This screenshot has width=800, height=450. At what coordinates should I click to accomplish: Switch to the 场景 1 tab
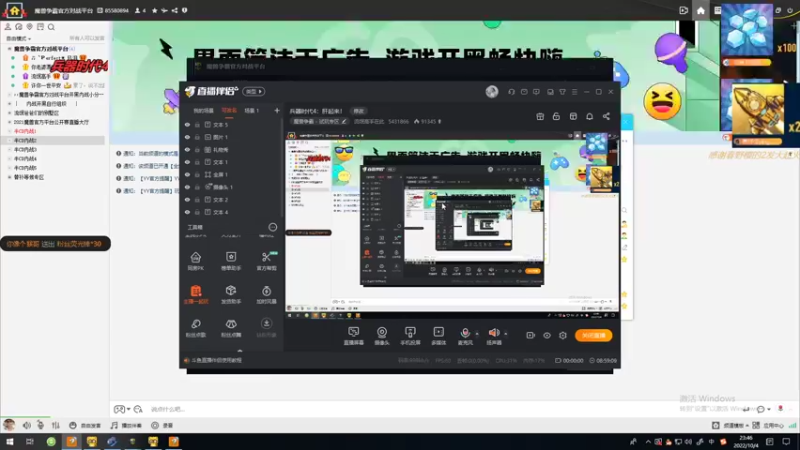coord(252,111)
